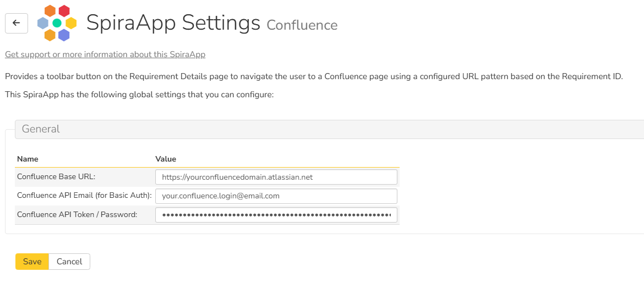Image resolution: width=644 pixels, height=283 pixels.
Task: Click the Name column header
Action: pyautogui.click(x=28, y=159)
